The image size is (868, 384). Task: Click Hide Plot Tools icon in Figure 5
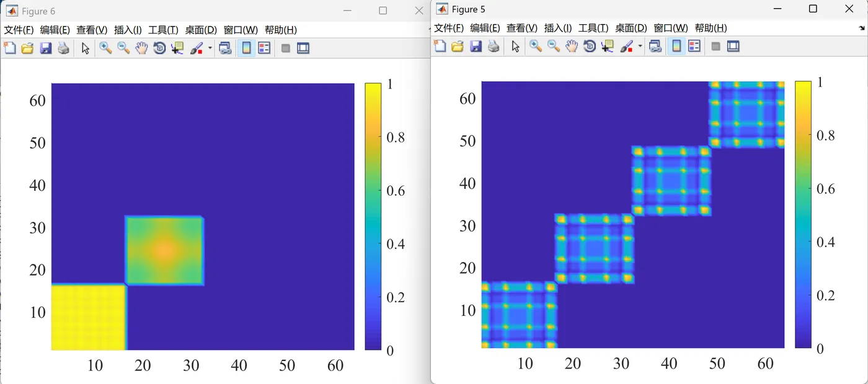pyautogui.click(x=715, y=46)
